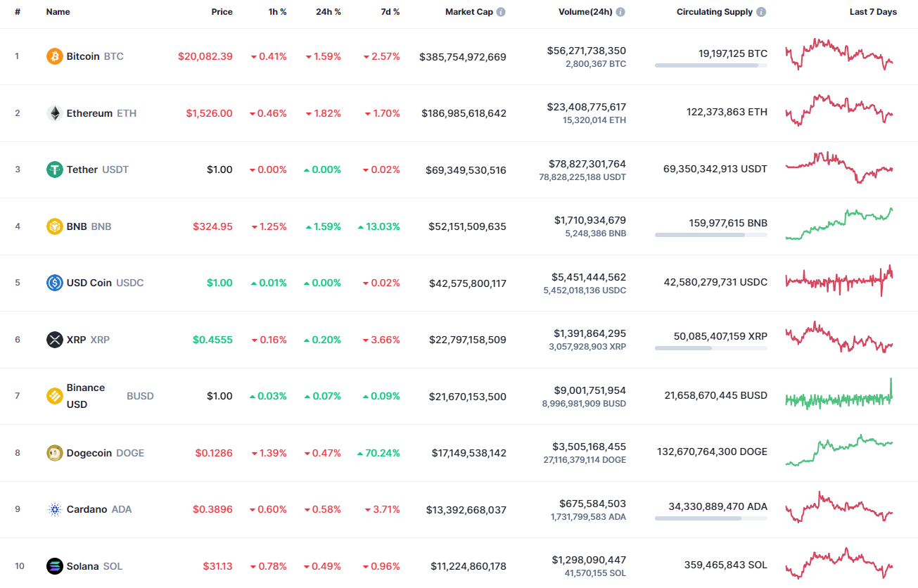Open the Market Cap info tooltip
This screenshot has width=918, height=588.
500,11
